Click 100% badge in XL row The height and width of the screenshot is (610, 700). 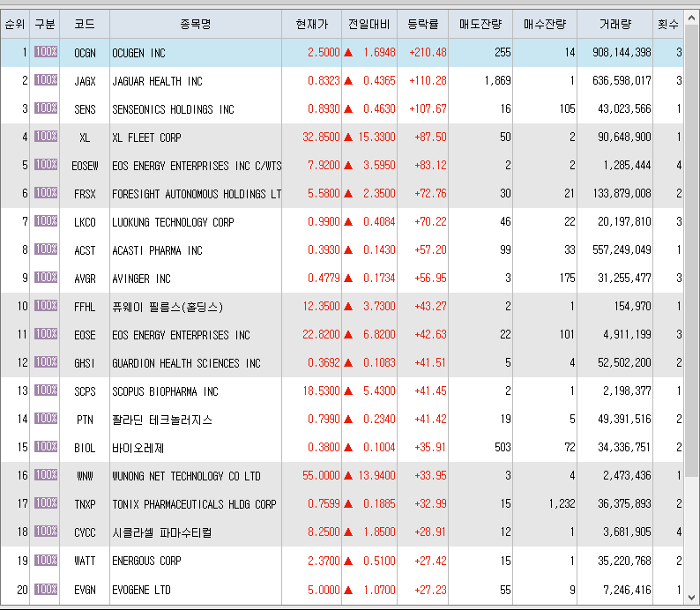click(x=46, y=136)
